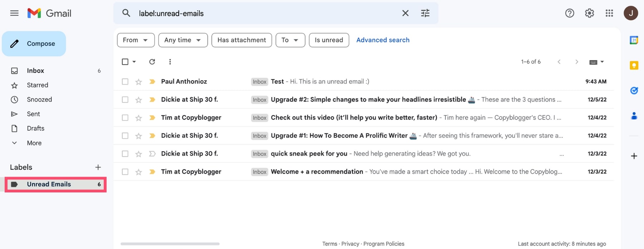Go to the Starred folder
644x249 pixels.
[x=37, y=85]
